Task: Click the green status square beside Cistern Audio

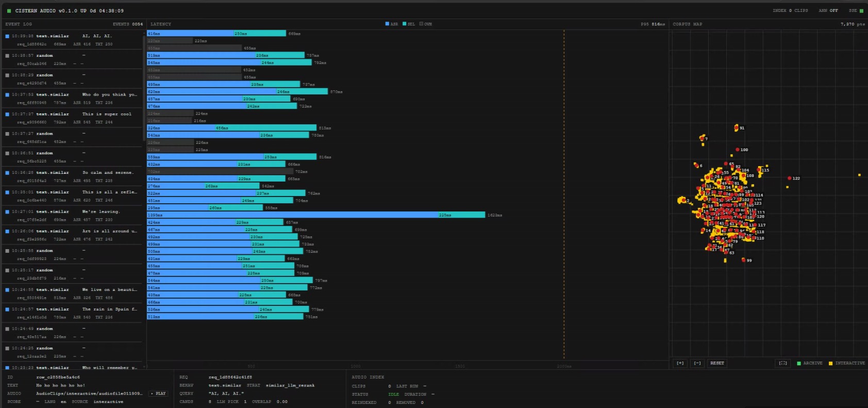Action: (9, 11)
